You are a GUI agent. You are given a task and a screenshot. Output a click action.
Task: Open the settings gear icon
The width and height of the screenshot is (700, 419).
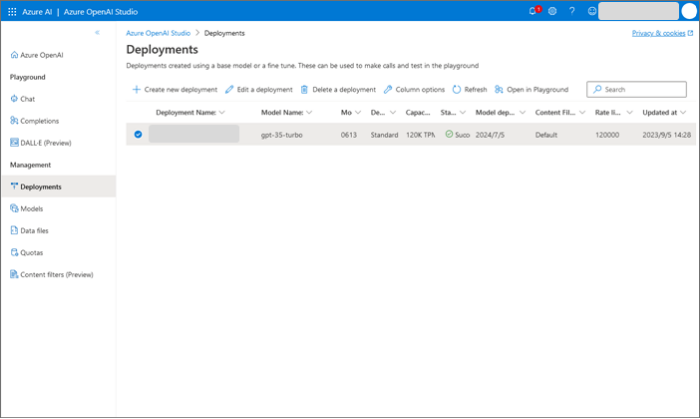552,11
